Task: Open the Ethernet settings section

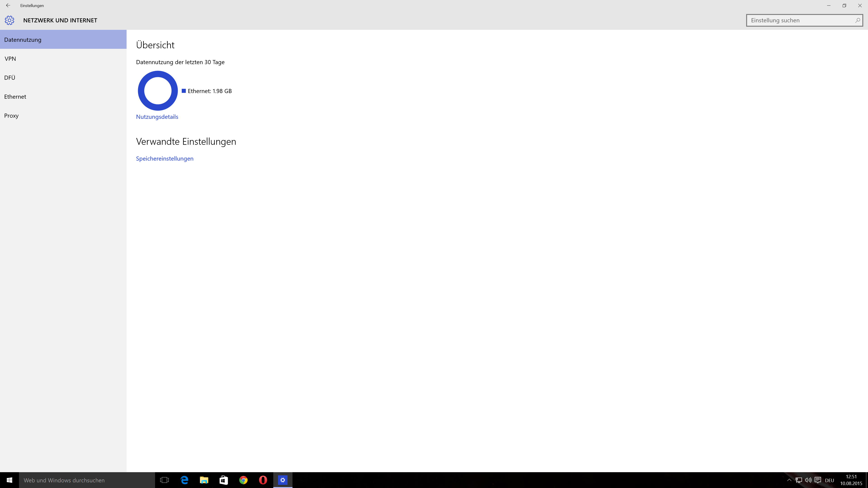Action: click(15, 97)
